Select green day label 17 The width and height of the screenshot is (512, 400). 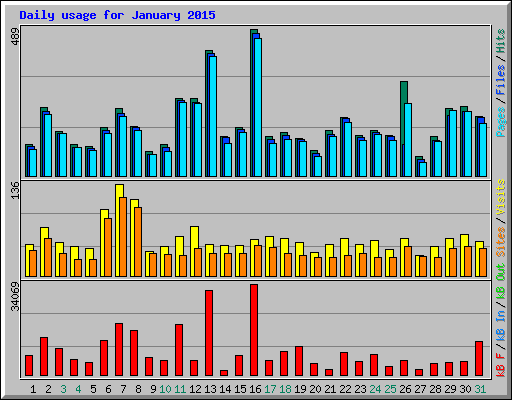(270, 389)
